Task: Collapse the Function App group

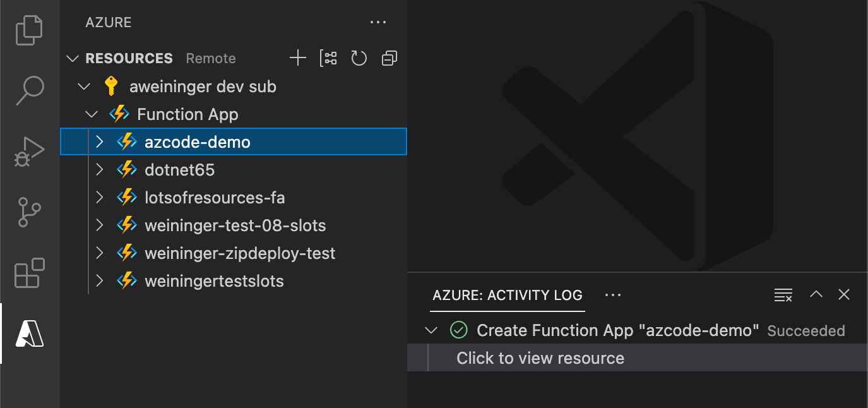Action: click(x=92, y=114)
